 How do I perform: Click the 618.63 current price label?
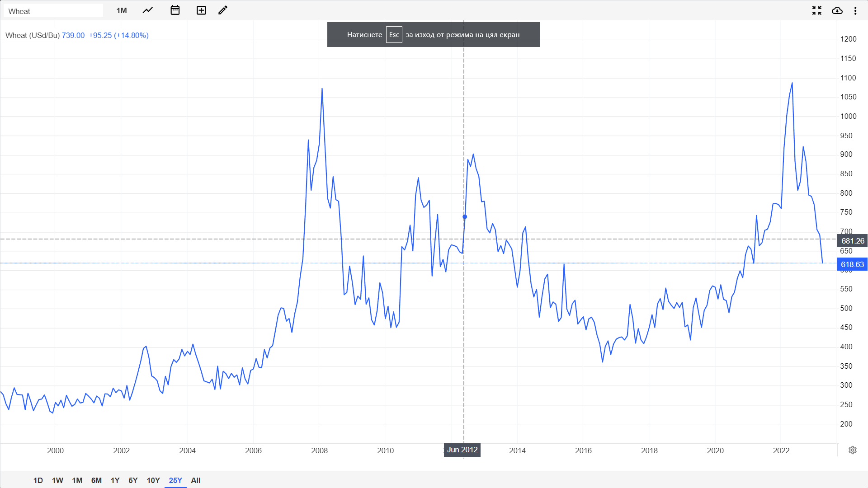pyautogui.click(x=852, y=264)
